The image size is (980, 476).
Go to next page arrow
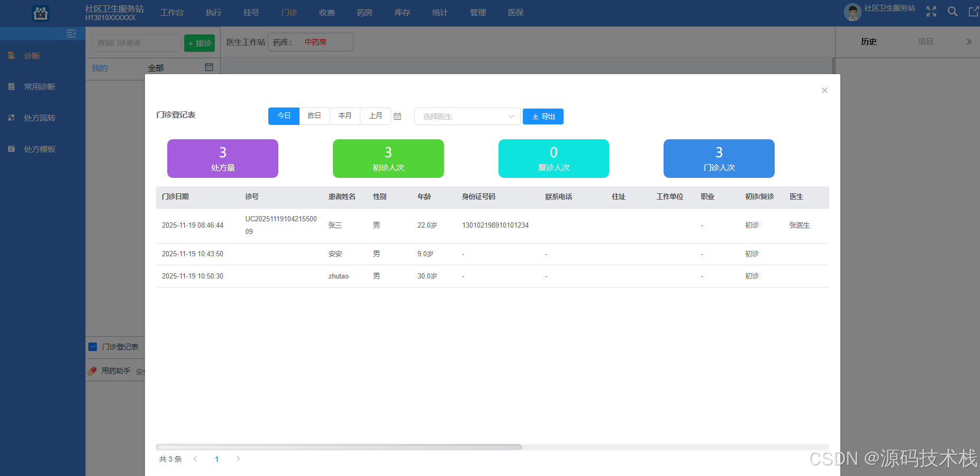click(238, 459)
